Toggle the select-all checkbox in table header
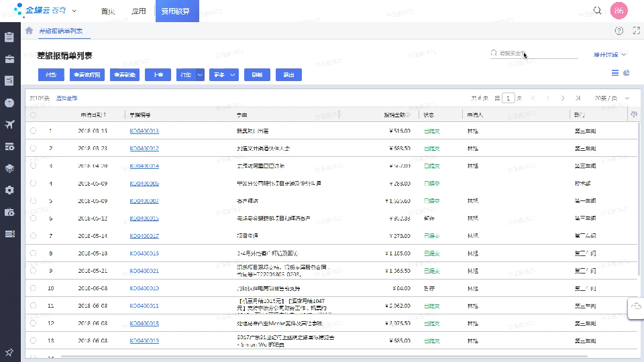The width and height of the screenshot is (644, 362). point(34,115)
